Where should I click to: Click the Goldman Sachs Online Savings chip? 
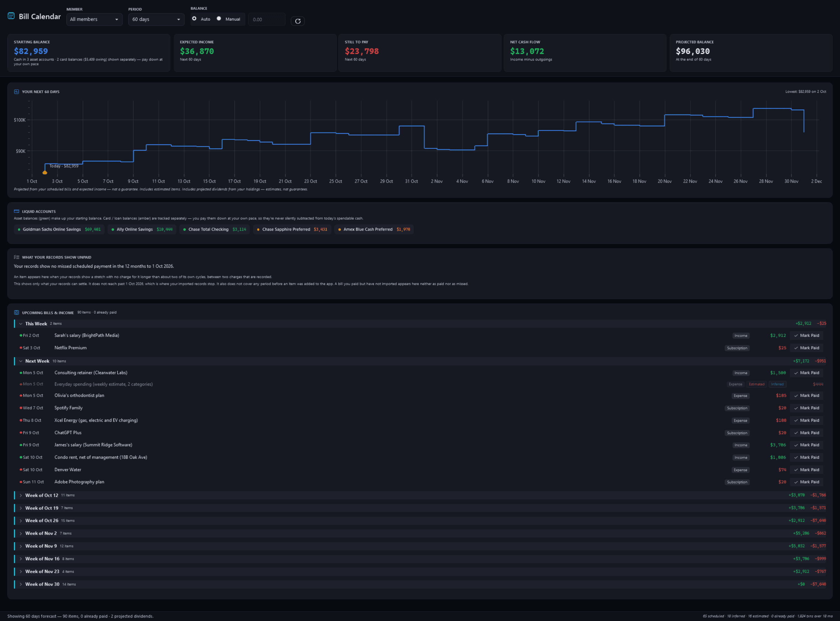tap(59, 229)
